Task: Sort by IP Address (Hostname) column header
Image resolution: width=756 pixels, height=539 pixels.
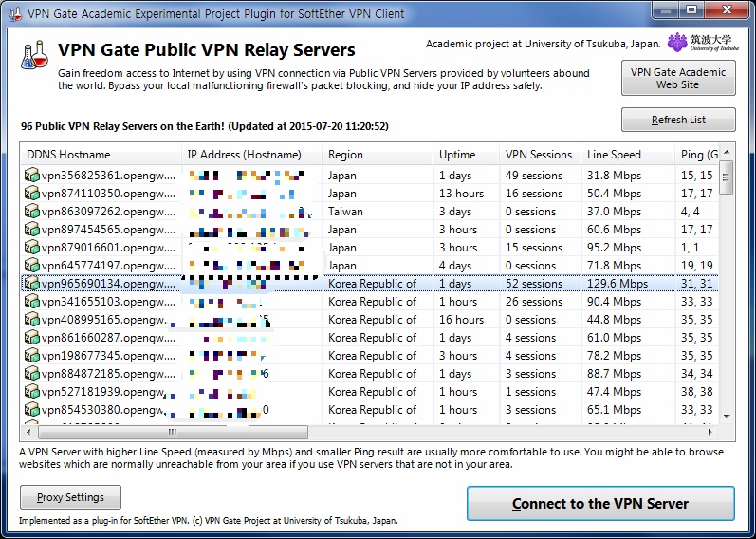Action: tap(251, 155)
